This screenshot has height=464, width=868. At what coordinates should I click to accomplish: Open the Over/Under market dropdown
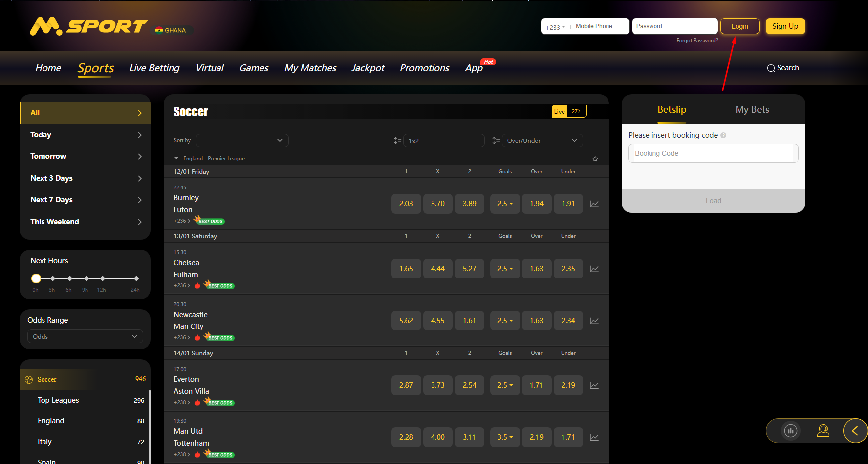542,141
